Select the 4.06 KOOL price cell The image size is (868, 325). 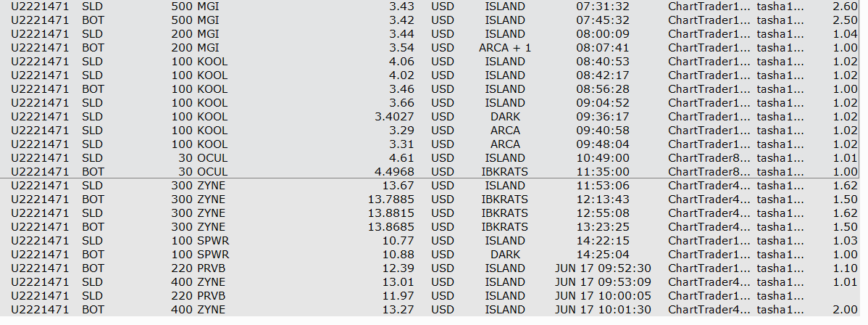coord(402,62)
